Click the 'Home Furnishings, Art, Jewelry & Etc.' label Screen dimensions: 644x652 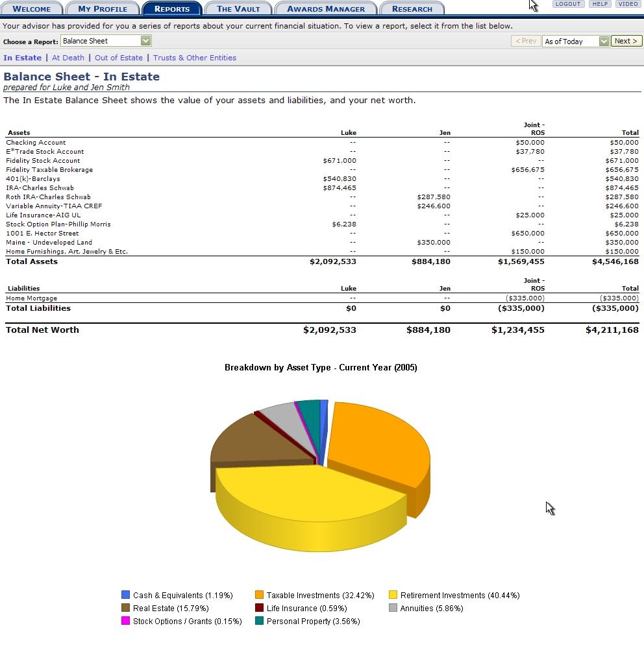click(67, 252)
